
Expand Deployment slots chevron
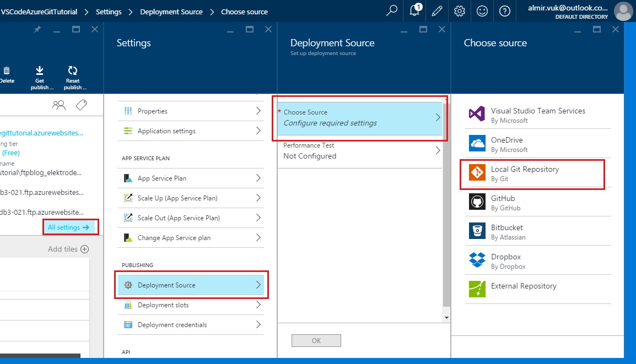tap(258, 305)
